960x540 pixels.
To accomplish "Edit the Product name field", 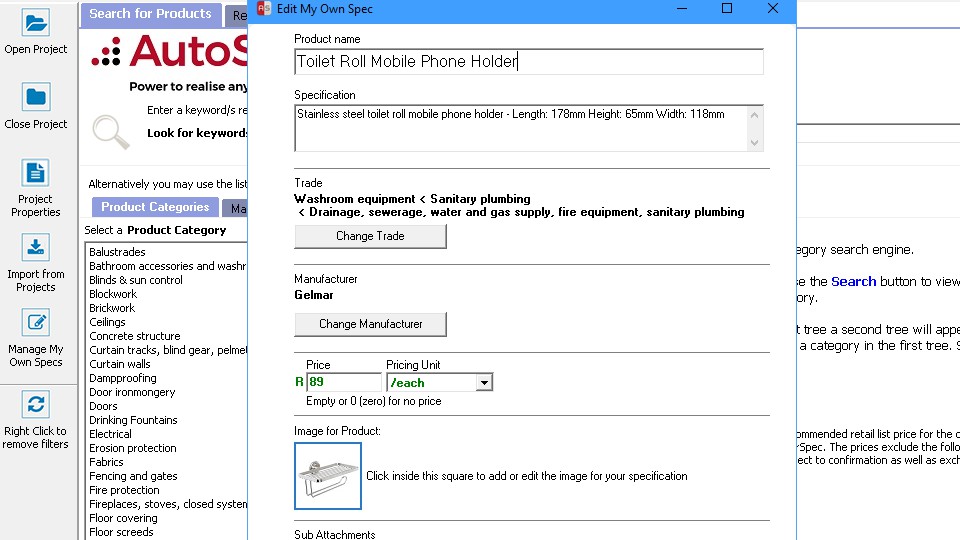I will (x=529, y=61).
